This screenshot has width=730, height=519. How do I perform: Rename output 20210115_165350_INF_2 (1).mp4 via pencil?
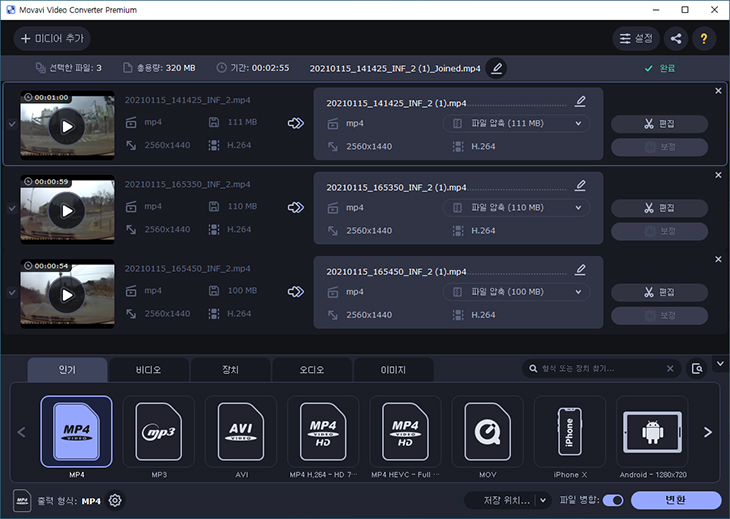tap(580, 185)
